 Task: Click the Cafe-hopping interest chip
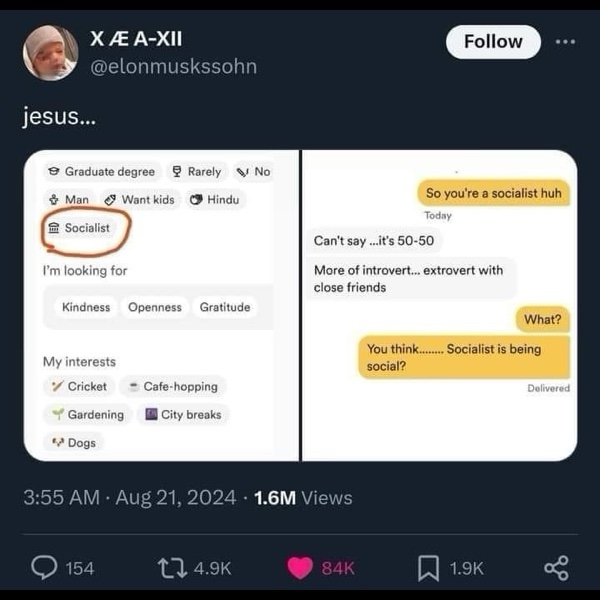pyautogui.click(x=172, y=386)
